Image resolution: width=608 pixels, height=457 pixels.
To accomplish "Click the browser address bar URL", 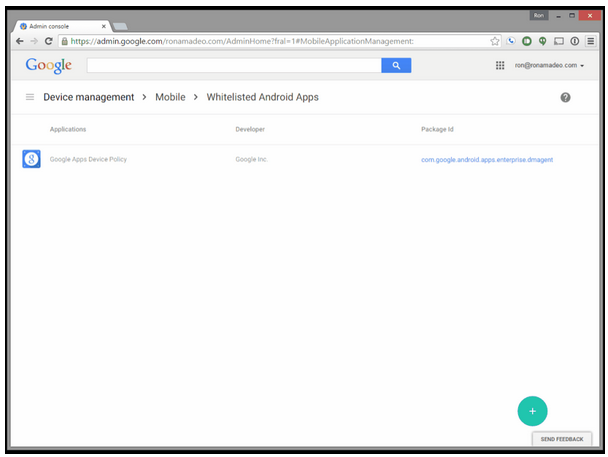I will coord(242,41).
